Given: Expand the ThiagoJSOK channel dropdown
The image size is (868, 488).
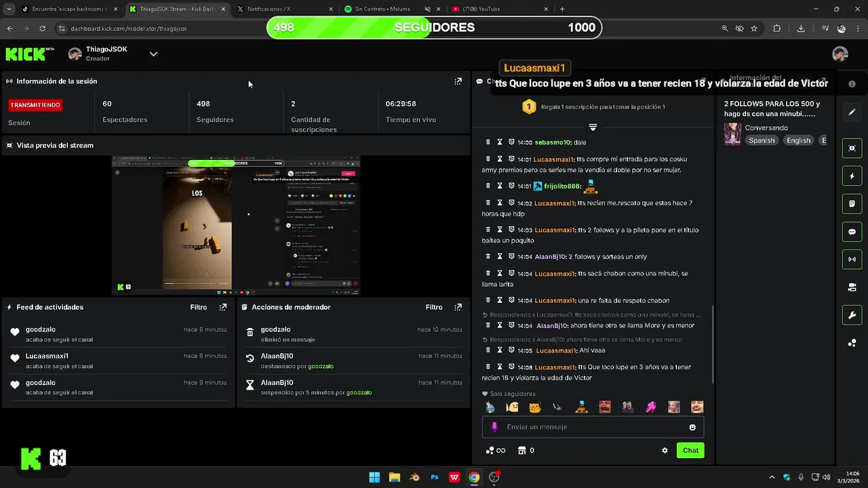Looking at the screenshot, I should click(153, 54).
